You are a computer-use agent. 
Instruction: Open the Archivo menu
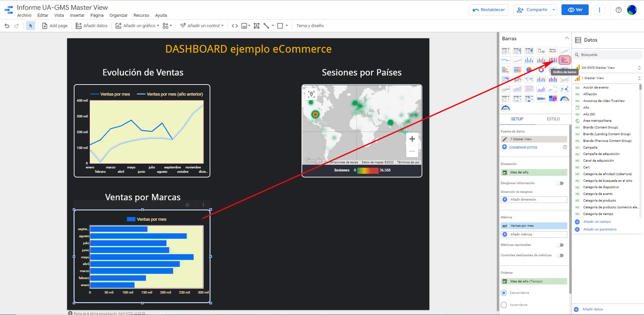pos(24,15)
